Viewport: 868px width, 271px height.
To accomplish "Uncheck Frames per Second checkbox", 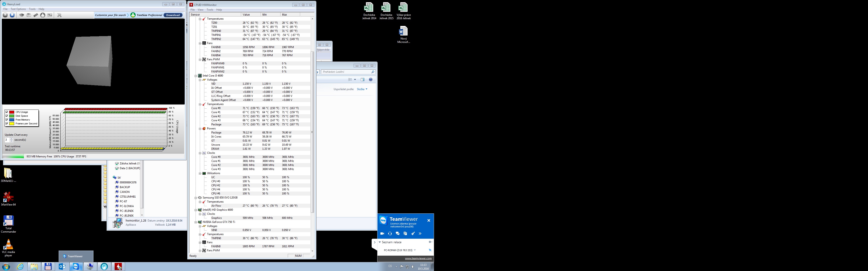I will [7, 124].
